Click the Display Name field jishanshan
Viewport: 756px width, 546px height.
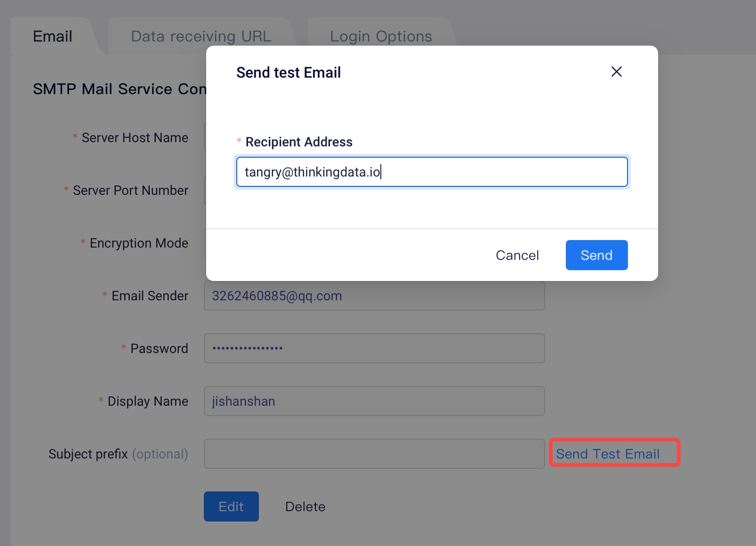(x=374, y=401)
